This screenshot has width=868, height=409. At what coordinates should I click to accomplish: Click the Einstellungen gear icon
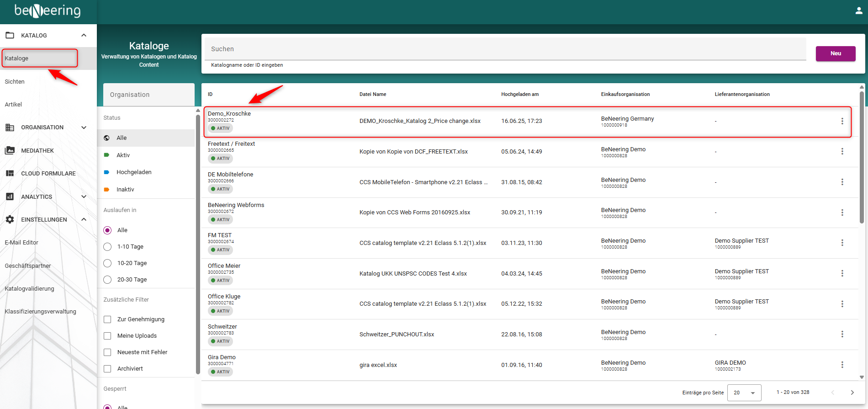click(10, 219)
